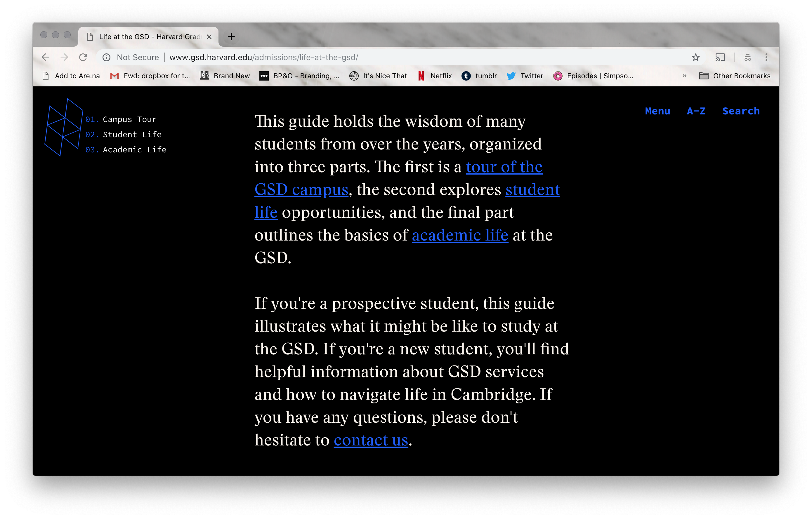
Task: Go to 01. Campus Tour
Action: pyautogui.click(x=121, y=119)
